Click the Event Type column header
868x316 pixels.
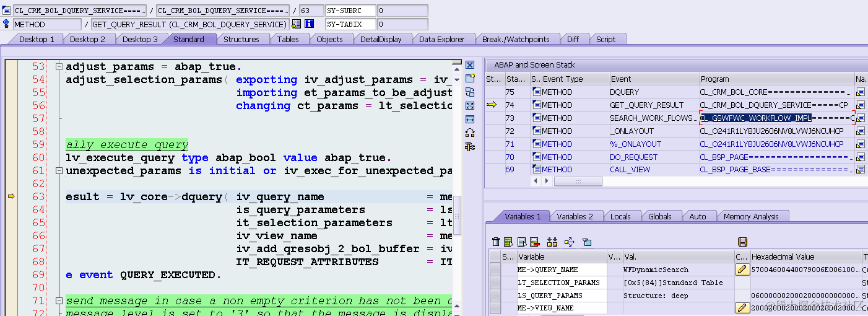point(575,79)
